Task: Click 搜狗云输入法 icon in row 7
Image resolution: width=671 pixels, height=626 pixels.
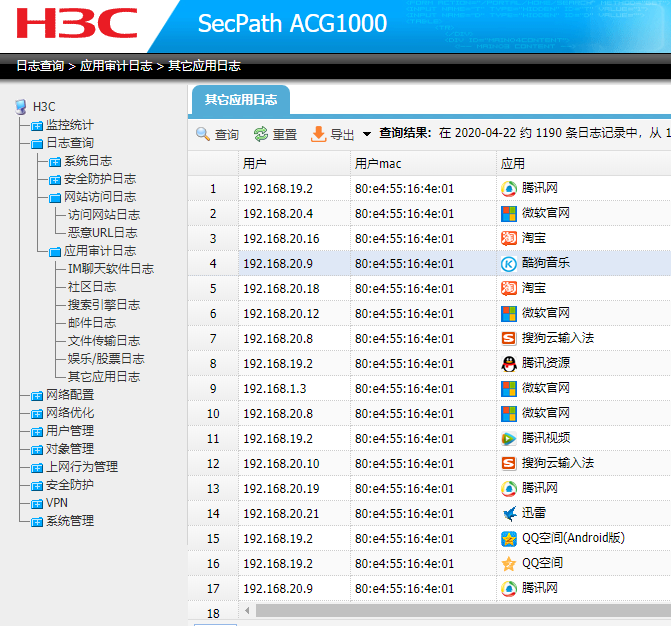Action: (x=509, y=338)
